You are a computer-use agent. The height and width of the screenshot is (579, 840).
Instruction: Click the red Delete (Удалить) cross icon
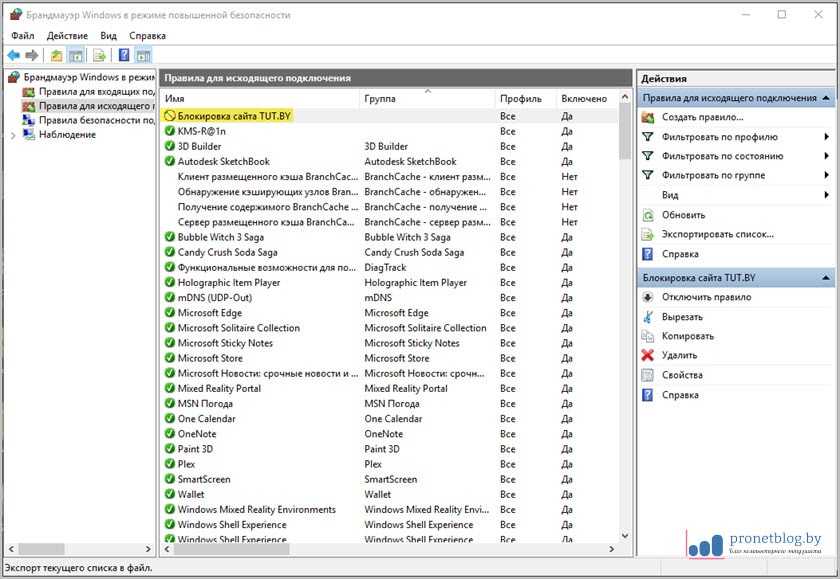648,355
